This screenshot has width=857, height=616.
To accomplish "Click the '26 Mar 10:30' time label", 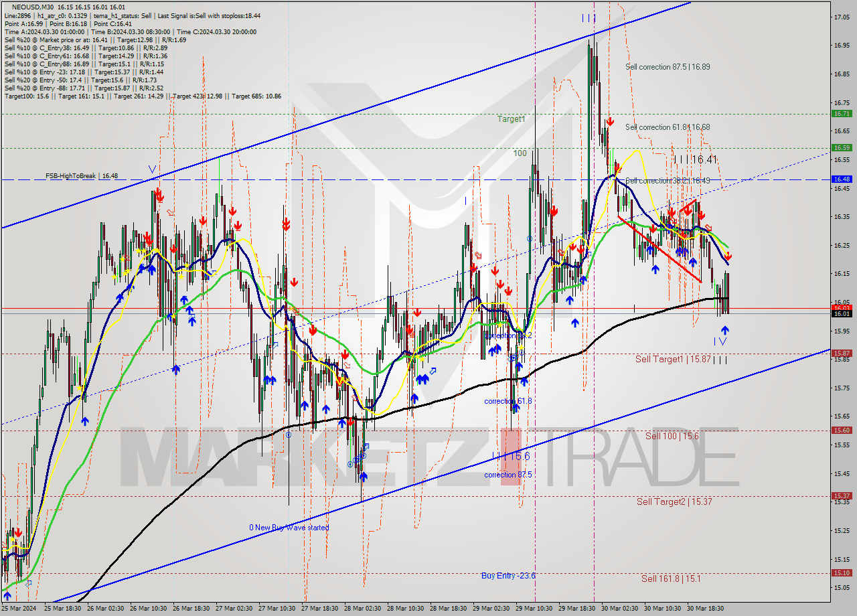I will point(149,609).
